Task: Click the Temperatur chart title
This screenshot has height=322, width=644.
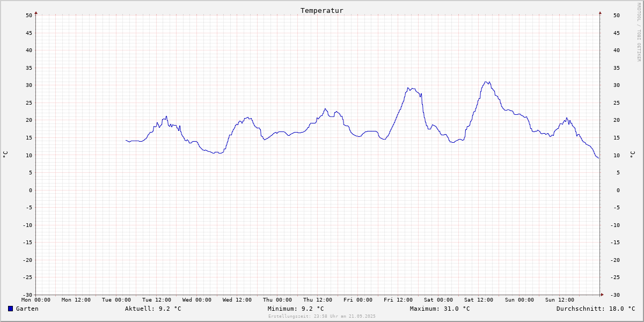Action: click(x=322, y=10)
